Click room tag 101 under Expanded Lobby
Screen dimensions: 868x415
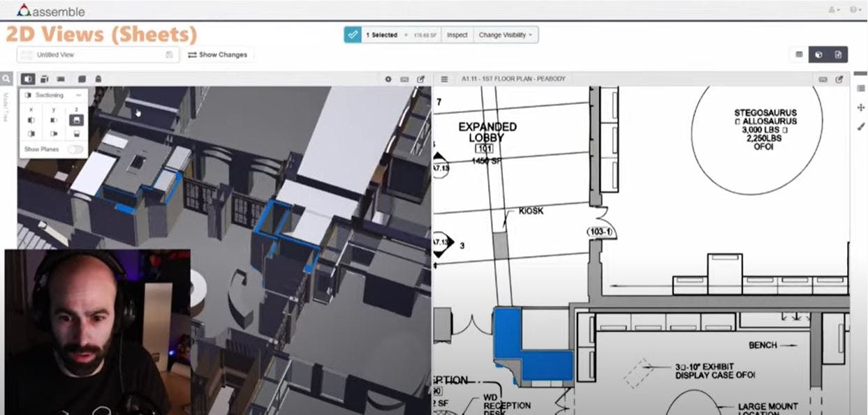(484, 149)
